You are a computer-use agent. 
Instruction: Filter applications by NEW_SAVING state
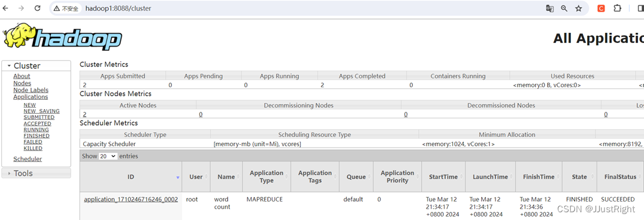click(41, 111)
